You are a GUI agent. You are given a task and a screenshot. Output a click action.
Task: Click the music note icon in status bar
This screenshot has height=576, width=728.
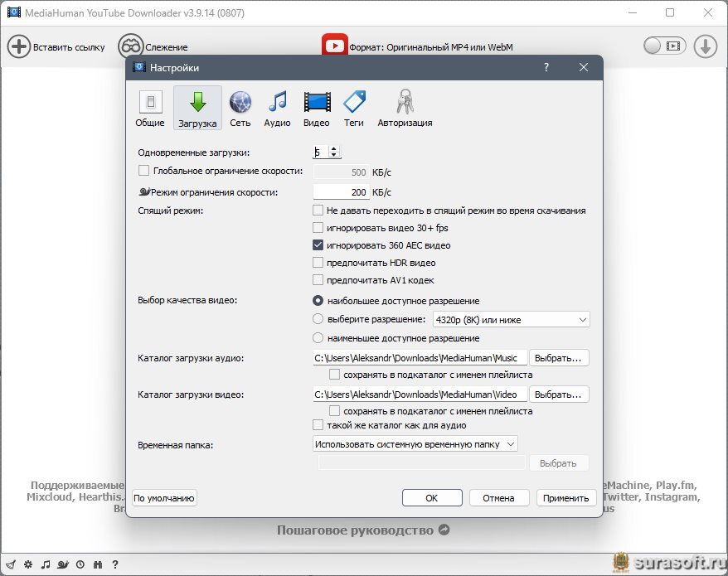coord(46,564)
